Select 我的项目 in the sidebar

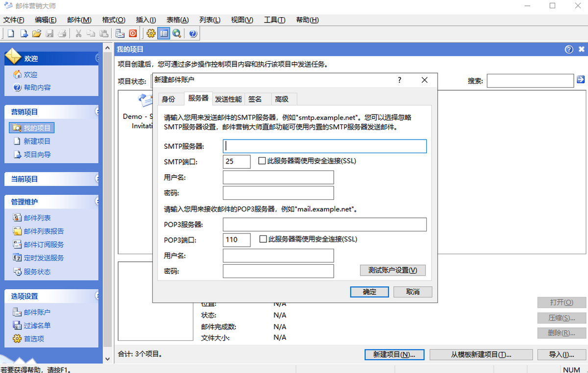pos(32,128)
